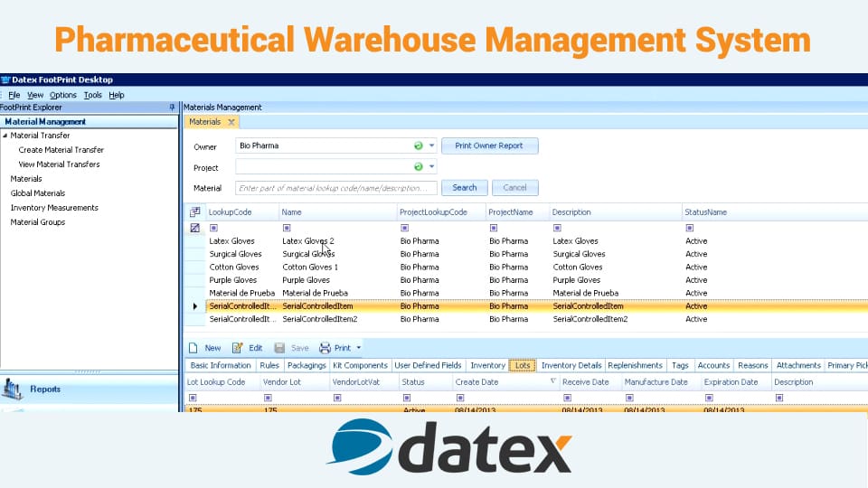The width and height of the screenshot is (868, 488).
Task: Expand the Owner dropdown arrow
Action: 432,145
